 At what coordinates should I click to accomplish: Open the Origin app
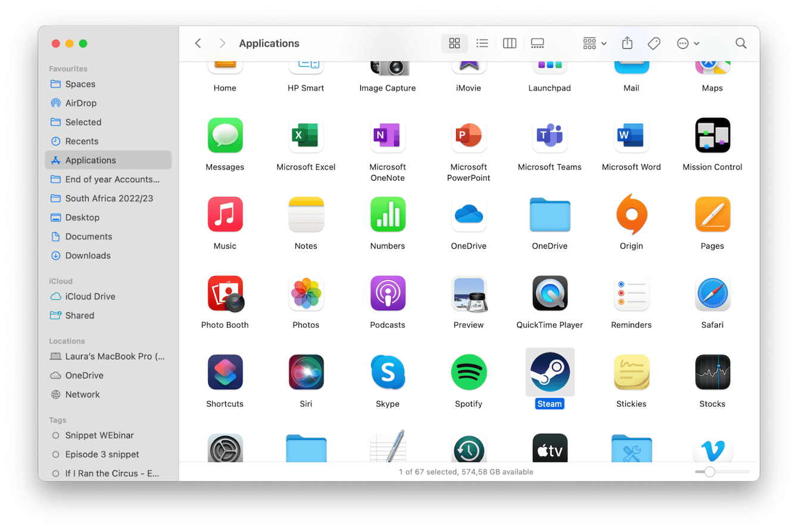point(631,214)
